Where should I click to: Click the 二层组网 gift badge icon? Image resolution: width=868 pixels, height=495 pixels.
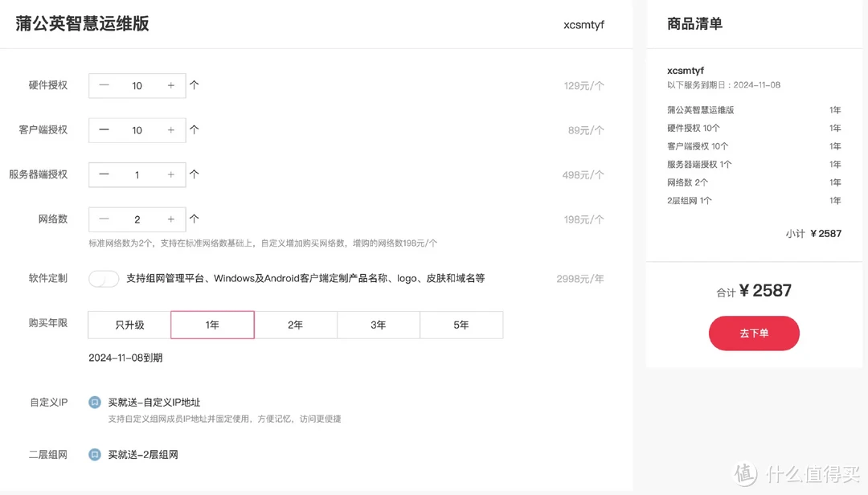pyautogui.click(x=95, y=455)
